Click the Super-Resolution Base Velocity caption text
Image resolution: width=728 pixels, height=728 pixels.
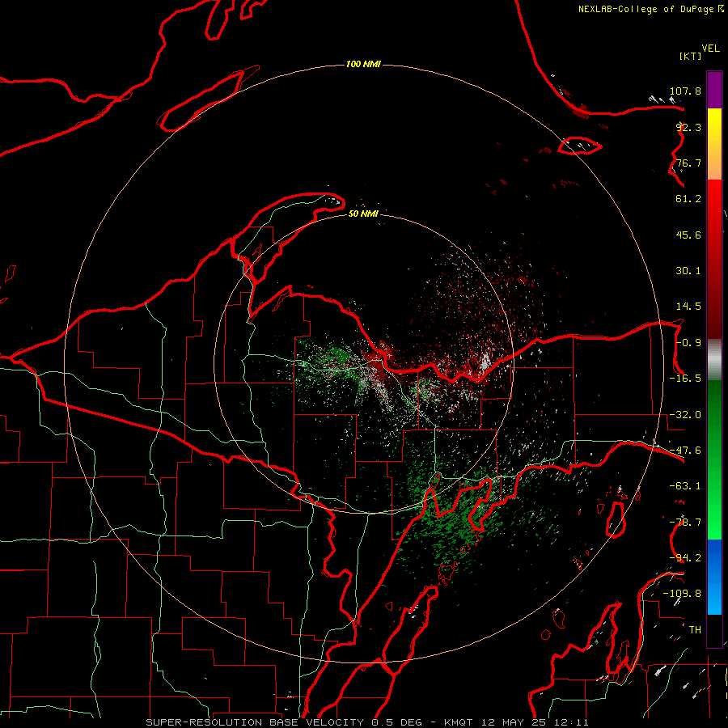pos(367,722)
